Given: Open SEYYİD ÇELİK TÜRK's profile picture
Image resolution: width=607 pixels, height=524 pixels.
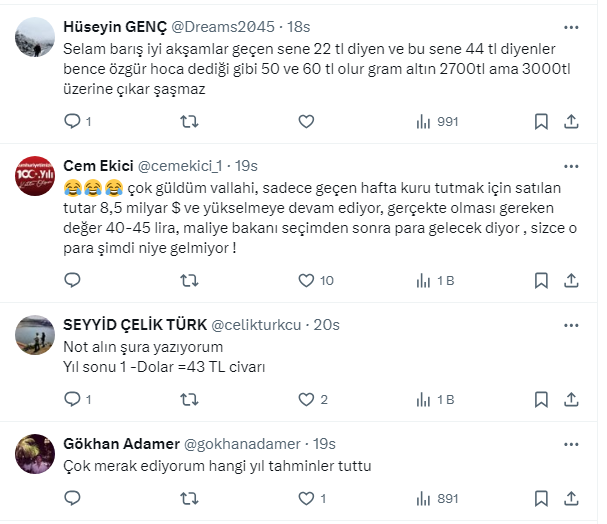Looking at the screenshot, I should pos(35,336).
